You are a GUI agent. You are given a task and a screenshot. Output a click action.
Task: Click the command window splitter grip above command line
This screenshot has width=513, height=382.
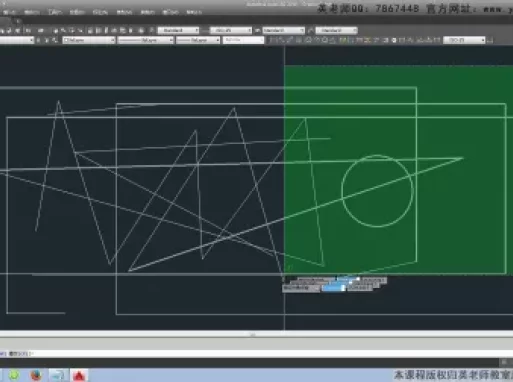[x=252, y=334]
